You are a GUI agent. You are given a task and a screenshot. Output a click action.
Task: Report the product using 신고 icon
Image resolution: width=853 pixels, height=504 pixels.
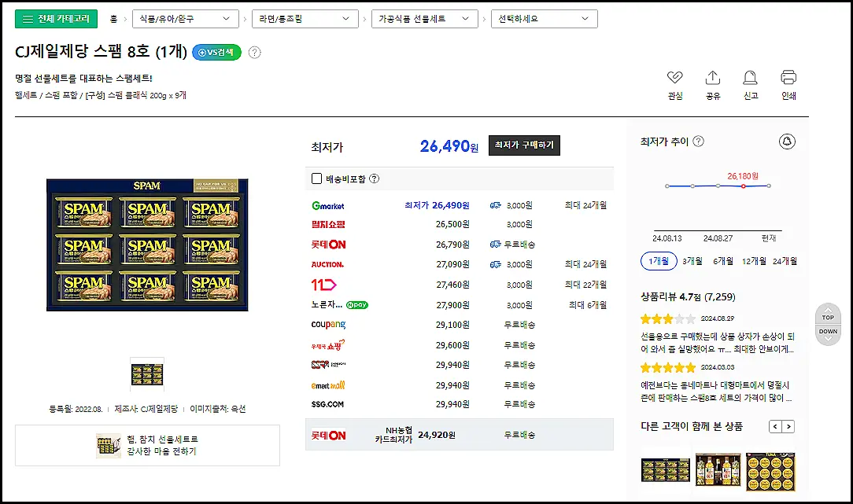(x=749, y=79)
